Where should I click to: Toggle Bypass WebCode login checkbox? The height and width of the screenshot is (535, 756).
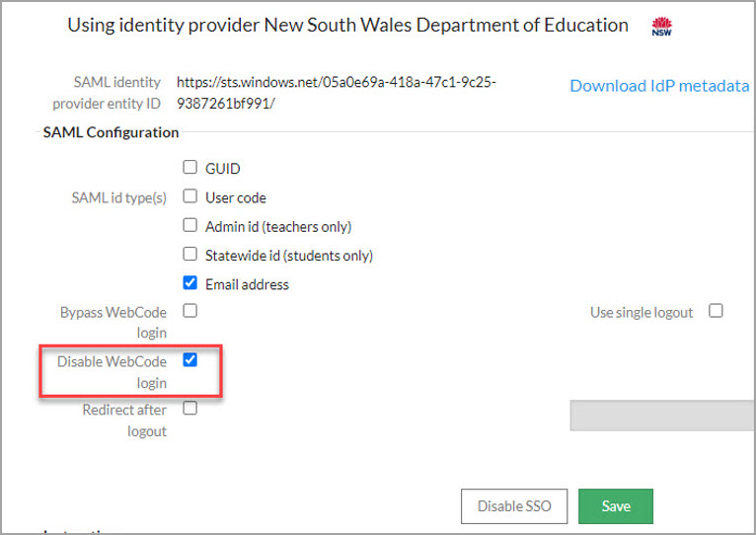pos(190,311)
